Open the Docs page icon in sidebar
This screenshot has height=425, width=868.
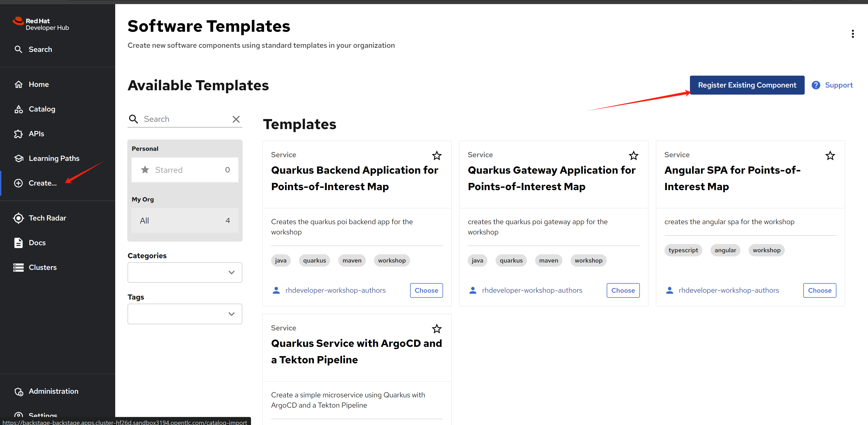(x=19, y=243)
